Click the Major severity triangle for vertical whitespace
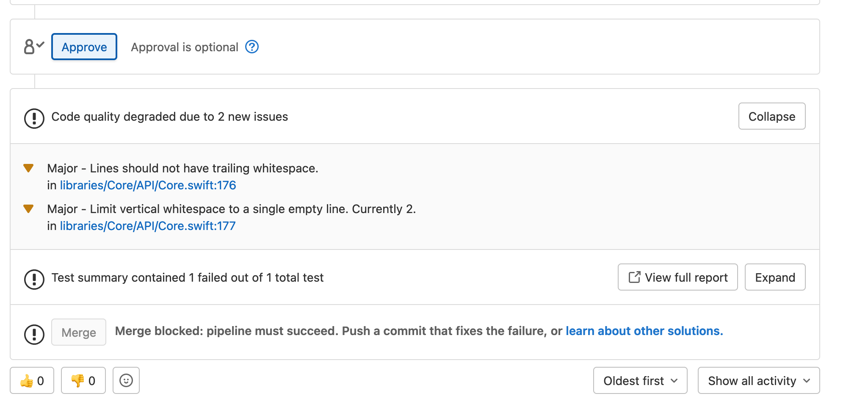This screenshot has width=868, height=399. 28,208
